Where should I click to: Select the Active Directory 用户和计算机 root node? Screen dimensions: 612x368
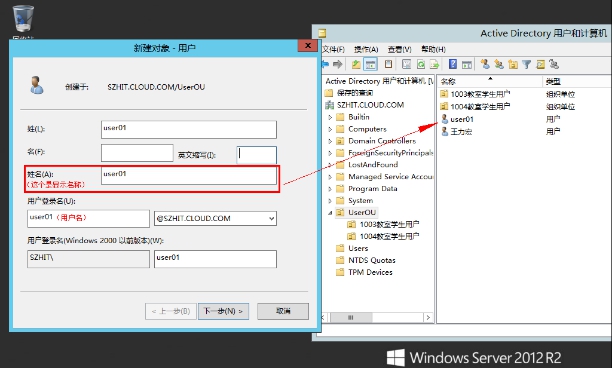pyautogui.click(x=379, y=81)
